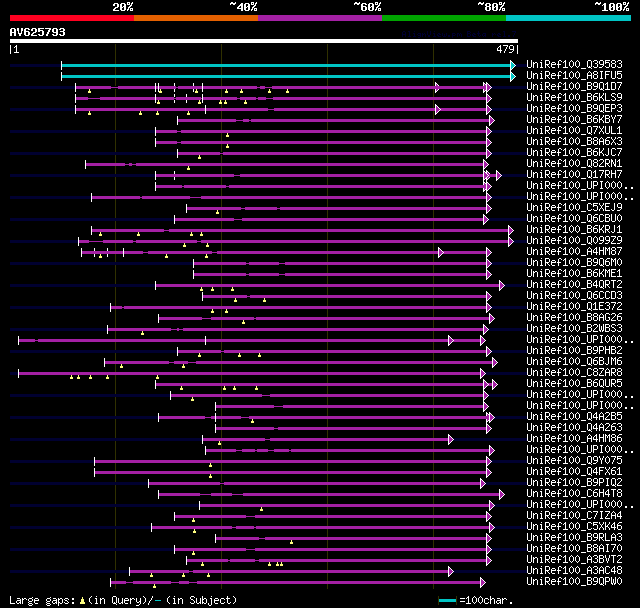This screenshot has height=608, width=640.
Task: Select UniRef100_B8AG26 in the hit list
Action: (x=574, y=317)
